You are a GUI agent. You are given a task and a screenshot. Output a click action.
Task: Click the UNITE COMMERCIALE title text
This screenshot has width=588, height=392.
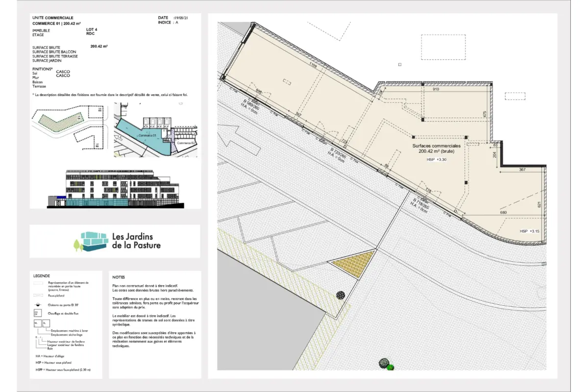tap(53, 18)
